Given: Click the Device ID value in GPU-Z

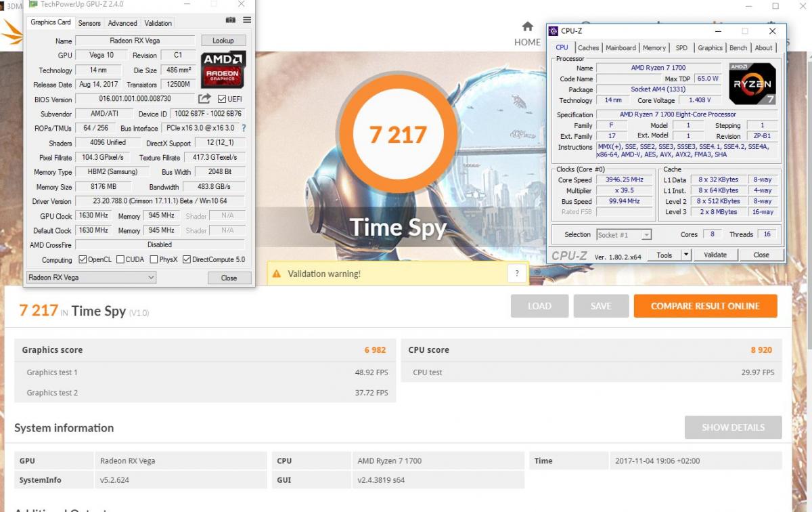Looking at the screenshot, I should coord(208,114).
